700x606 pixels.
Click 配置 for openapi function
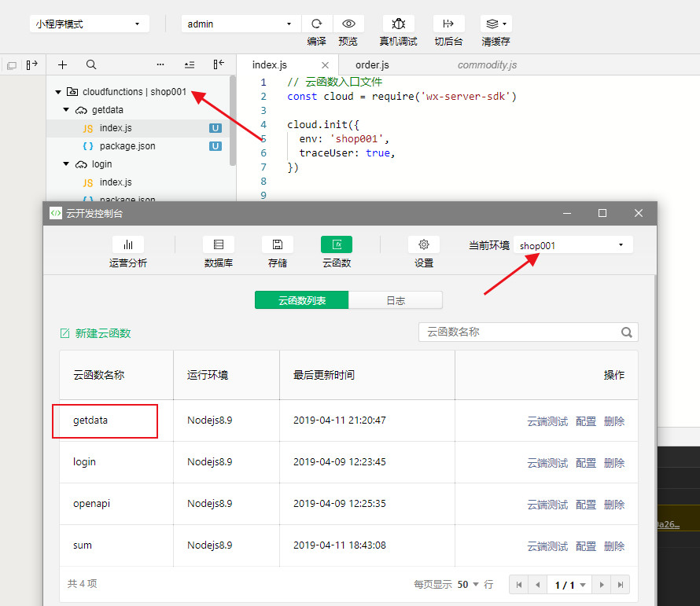tap(586, 505)
